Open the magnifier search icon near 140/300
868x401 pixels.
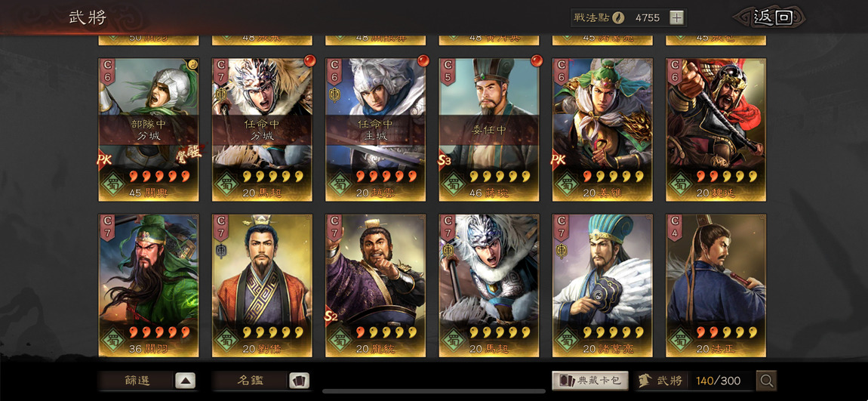[x=767, y=381]
